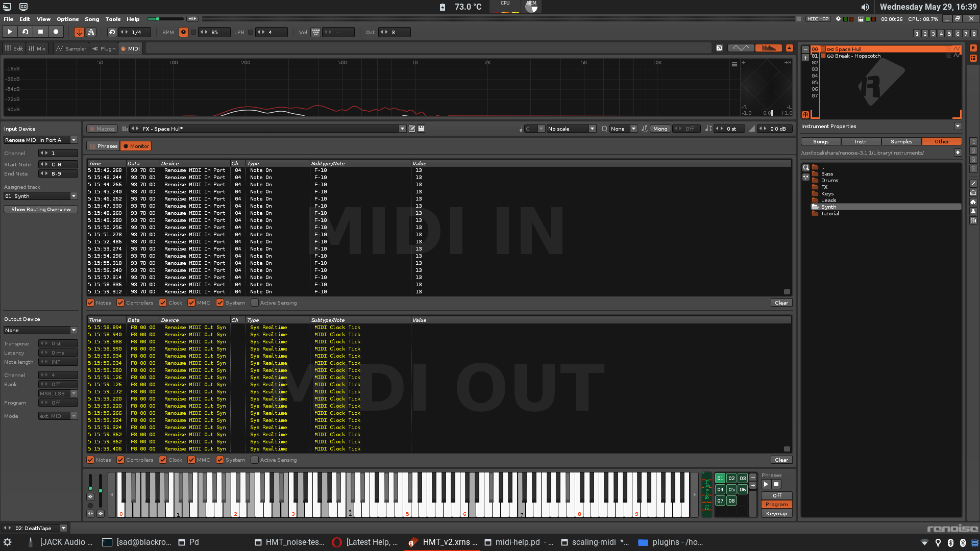Clear the MIDI In monitor log
This screenshot has width=980, height=551.
point(781,303)
